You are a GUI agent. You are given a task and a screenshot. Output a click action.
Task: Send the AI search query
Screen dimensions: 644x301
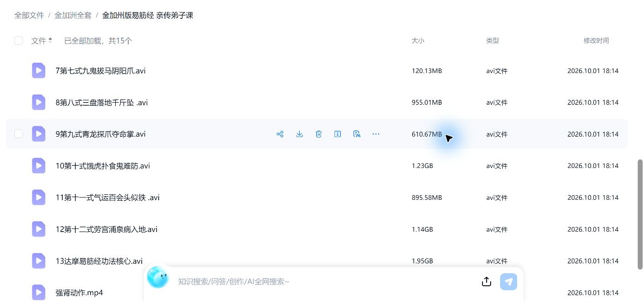[x=509, y=282]
